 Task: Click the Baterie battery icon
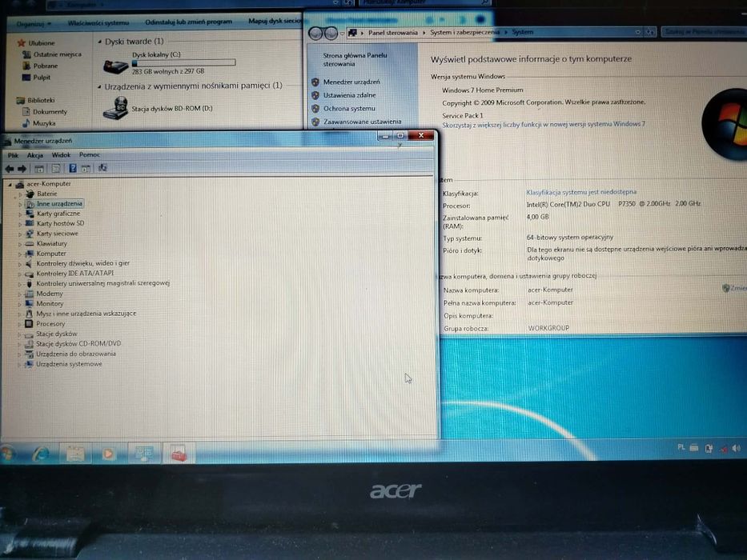pos(30,194)
